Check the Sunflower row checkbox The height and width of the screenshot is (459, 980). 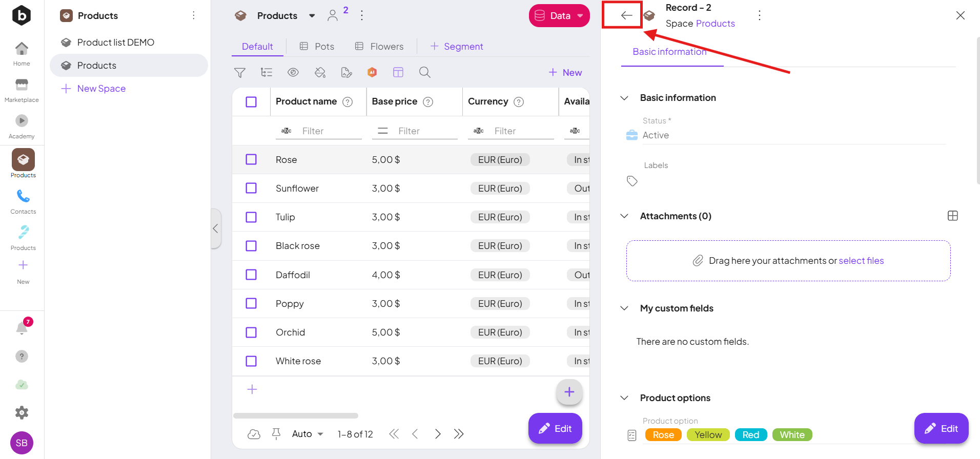pos(251,189)
